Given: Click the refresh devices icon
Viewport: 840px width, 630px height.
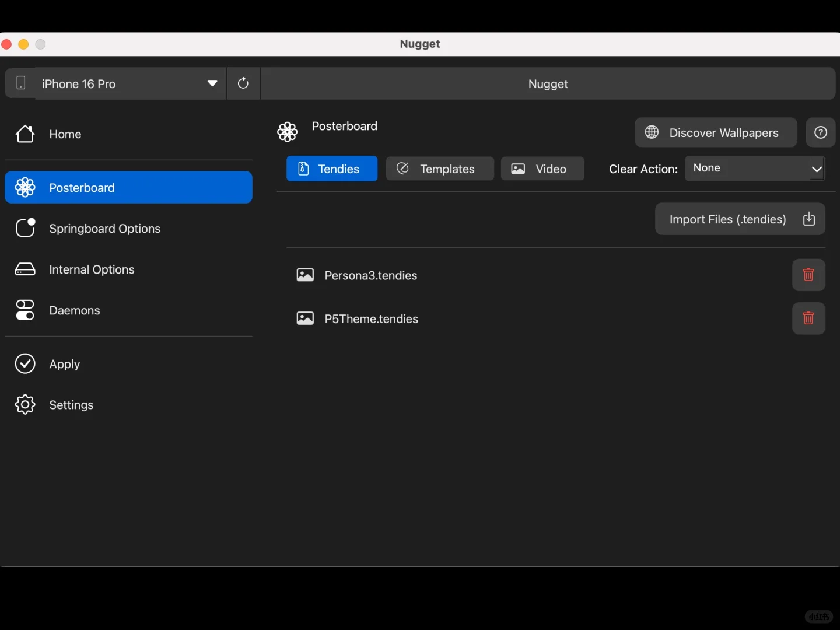Looking at the screenshot, I should coord(243,83).
